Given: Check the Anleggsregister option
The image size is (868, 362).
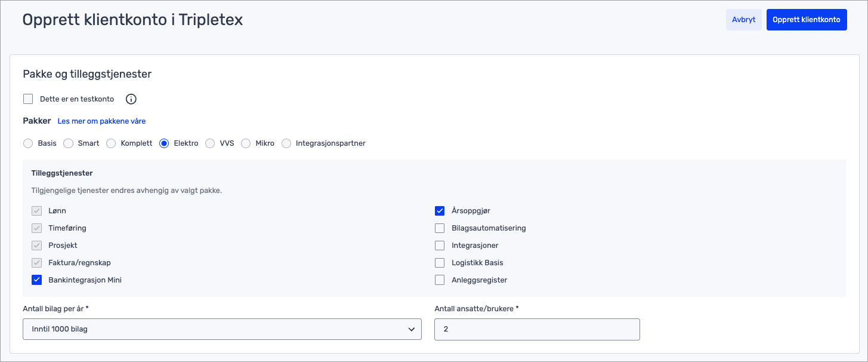Looking at the screenshot, I should [x=440, y=280].
